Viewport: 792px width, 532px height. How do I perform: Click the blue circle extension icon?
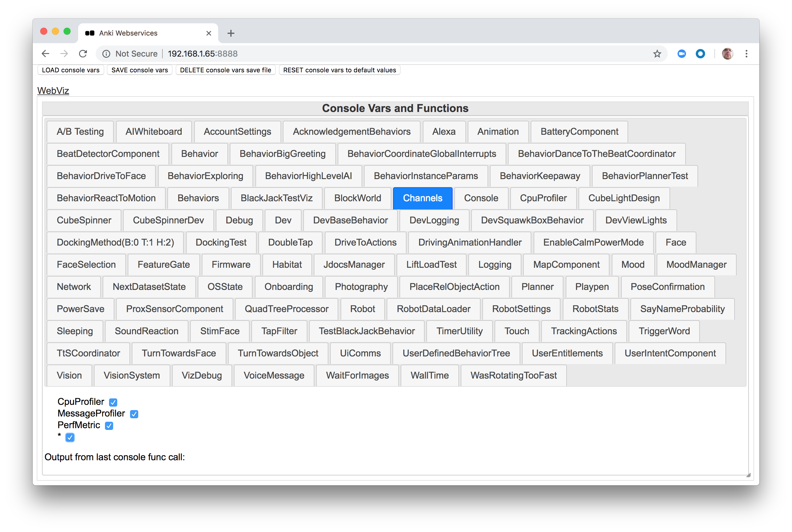click(700, 54)
